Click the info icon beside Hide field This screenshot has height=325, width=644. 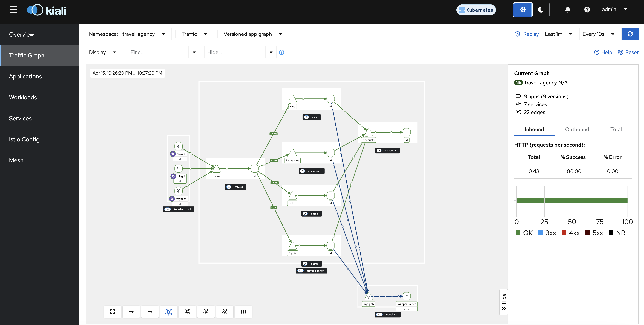coord(281,52)
